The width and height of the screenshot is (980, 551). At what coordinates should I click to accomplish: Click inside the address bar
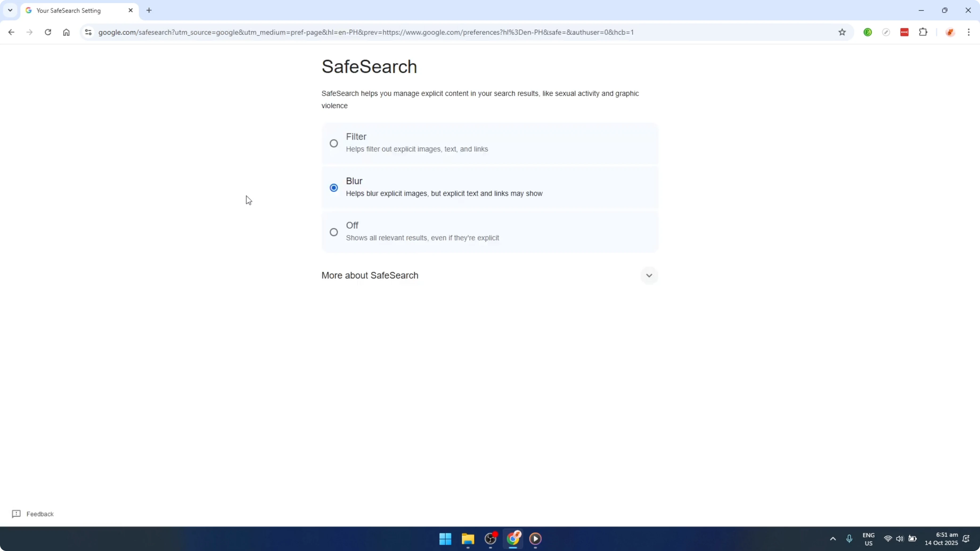(342, 32)
